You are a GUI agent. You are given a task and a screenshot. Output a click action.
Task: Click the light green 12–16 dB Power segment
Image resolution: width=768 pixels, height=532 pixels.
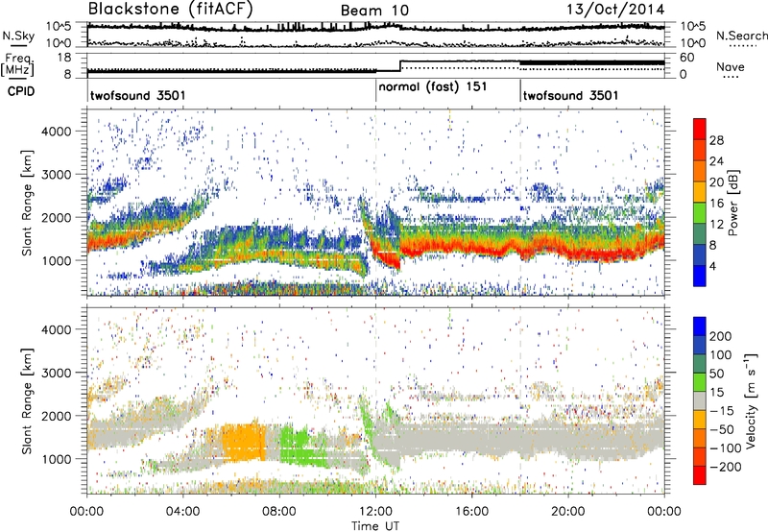tap(700, 212)
